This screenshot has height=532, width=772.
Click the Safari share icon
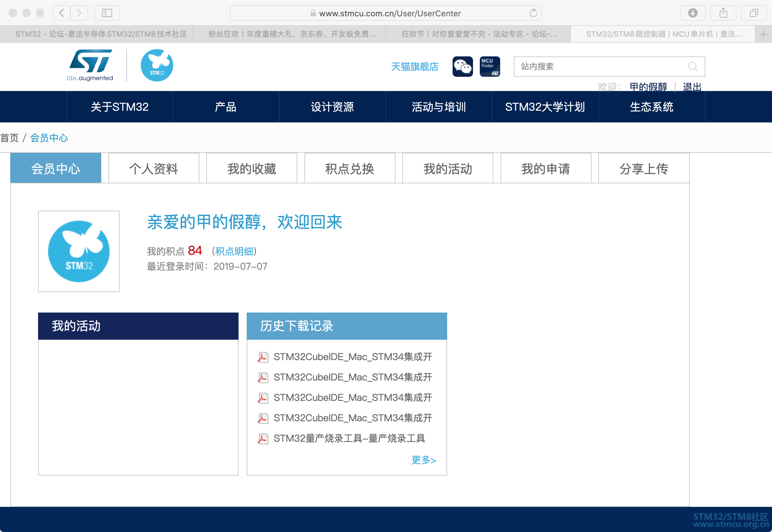coord(723,13)
